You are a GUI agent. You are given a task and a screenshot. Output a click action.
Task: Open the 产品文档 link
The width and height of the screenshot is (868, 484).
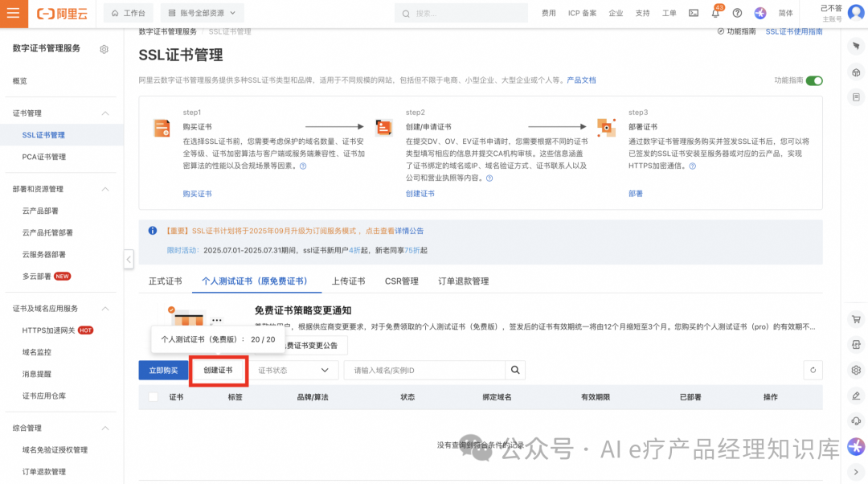(x=581, y=80)
